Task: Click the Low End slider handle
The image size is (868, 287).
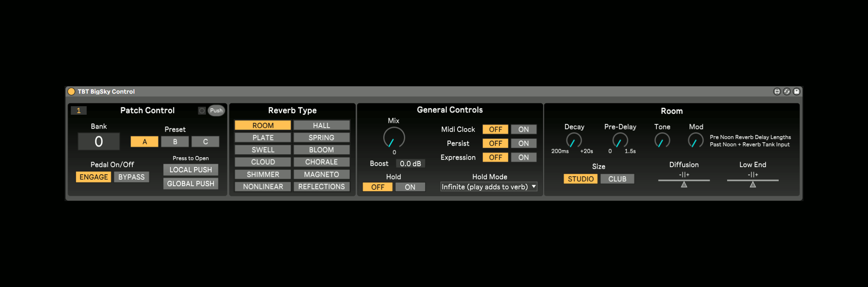Action: (753, 184)
